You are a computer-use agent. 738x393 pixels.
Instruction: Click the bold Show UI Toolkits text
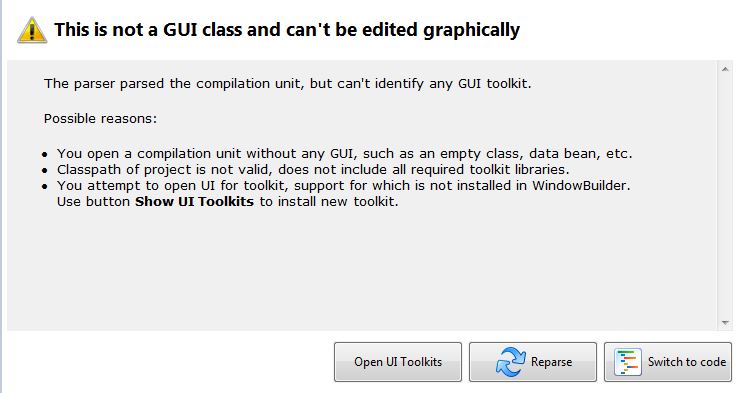194,202
